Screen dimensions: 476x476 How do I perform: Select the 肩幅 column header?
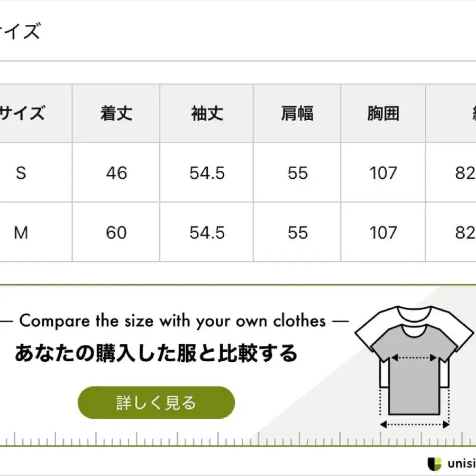click(297, 113)
